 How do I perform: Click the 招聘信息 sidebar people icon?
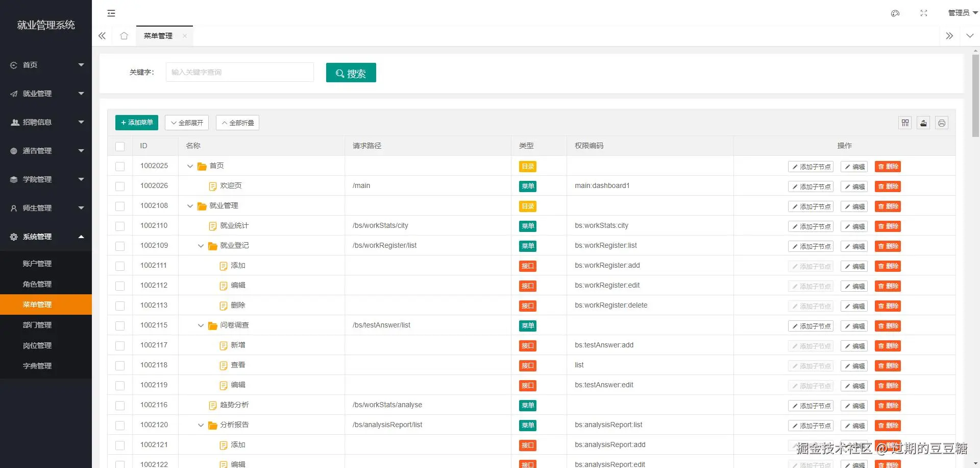click(x=15, y=122)
